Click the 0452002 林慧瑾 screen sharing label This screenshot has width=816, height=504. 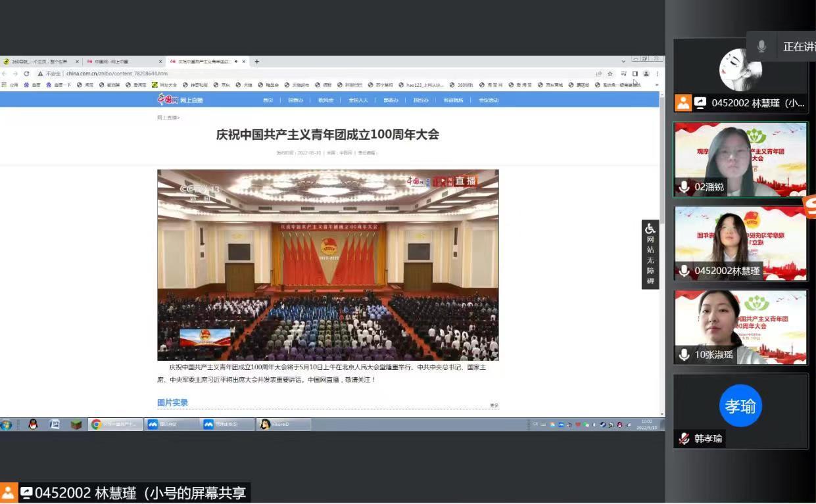coord(141,493)
